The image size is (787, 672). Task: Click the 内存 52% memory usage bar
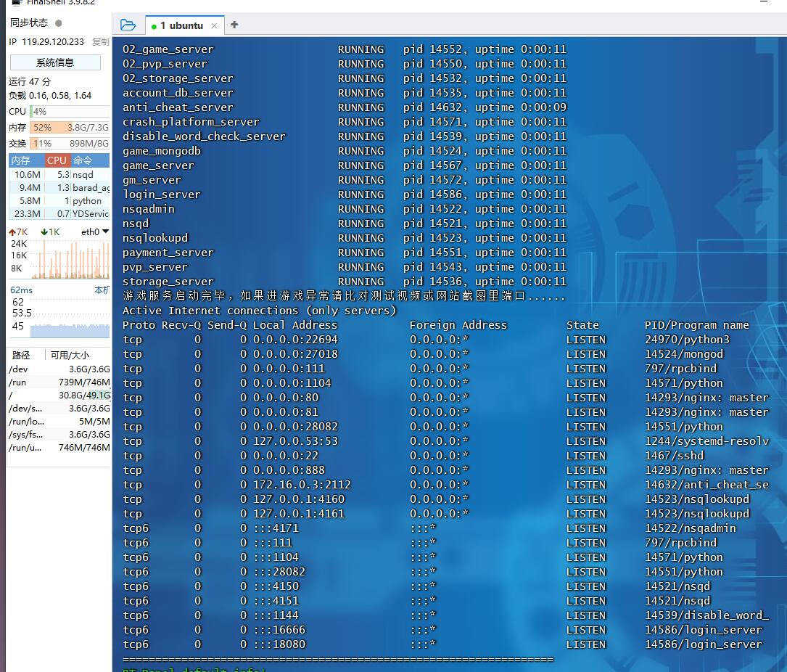[70, 128]
